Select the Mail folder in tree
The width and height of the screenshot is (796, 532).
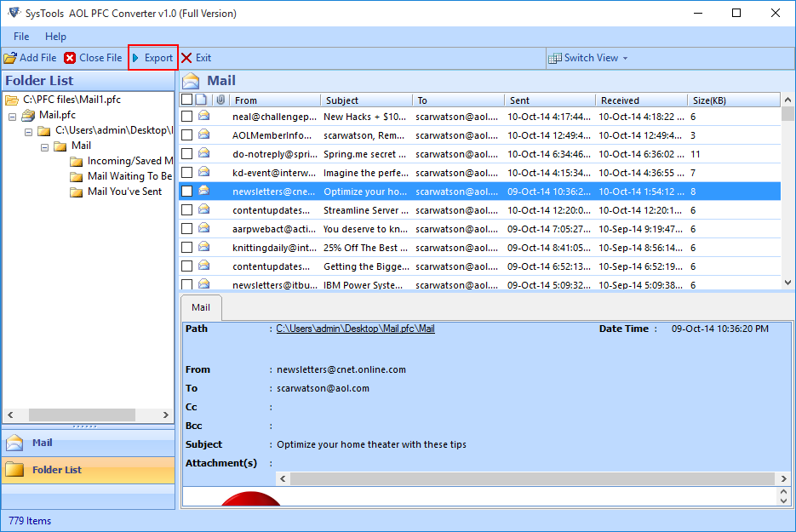[x=81, y=146]
